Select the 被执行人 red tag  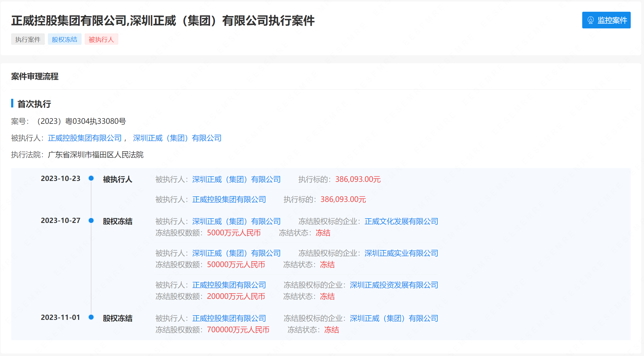pyautogui.click(x=101, y=39)
